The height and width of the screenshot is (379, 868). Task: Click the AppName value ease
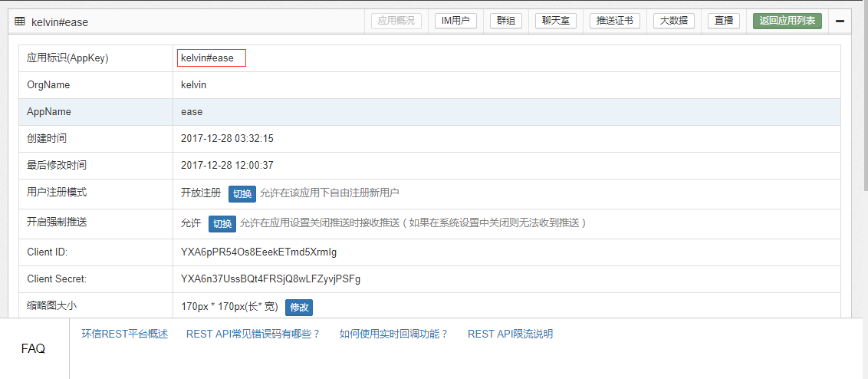(x=192, y=112)
